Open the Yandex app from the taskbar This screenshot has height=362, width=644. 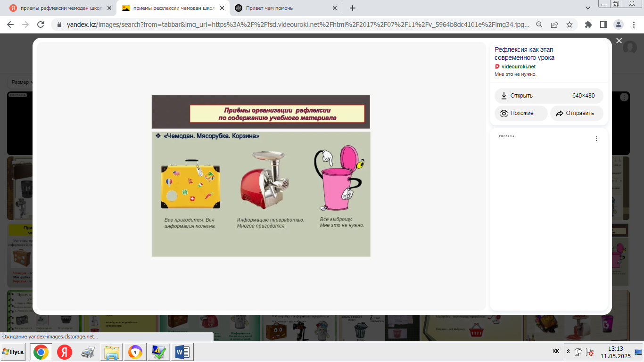click(x=65, y=352)
